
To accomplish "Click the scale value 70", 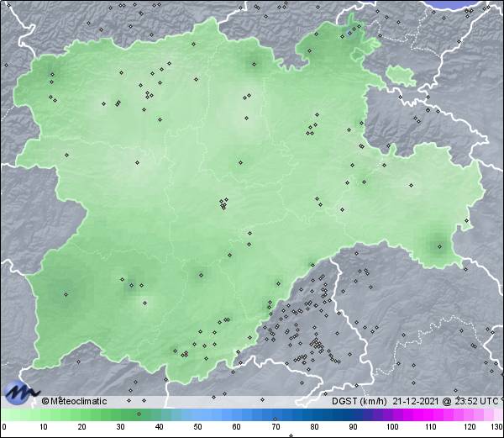I will coord(276,427).
